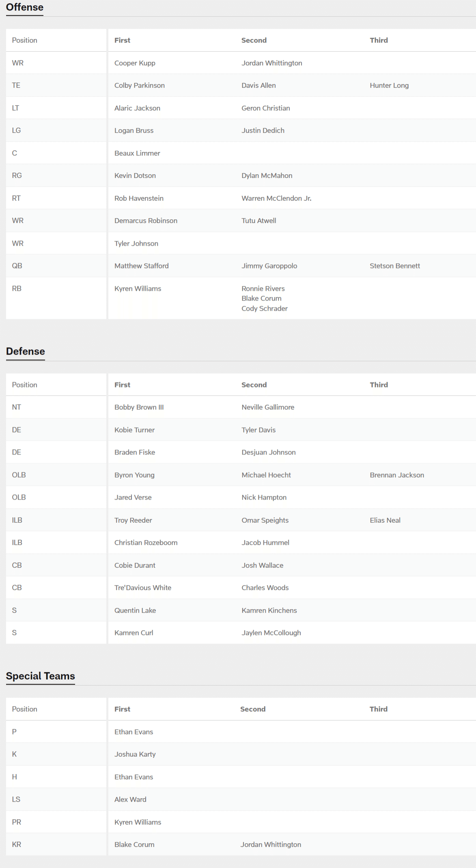Open Rob Havenstein's player page
Screen dimensions: 476x868
click(139, 198)
